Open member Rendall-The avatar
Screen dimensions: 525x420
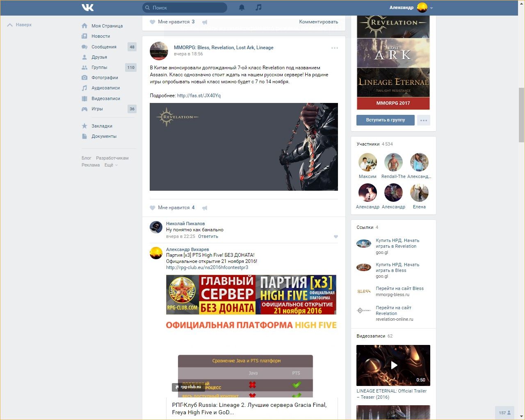393,162
